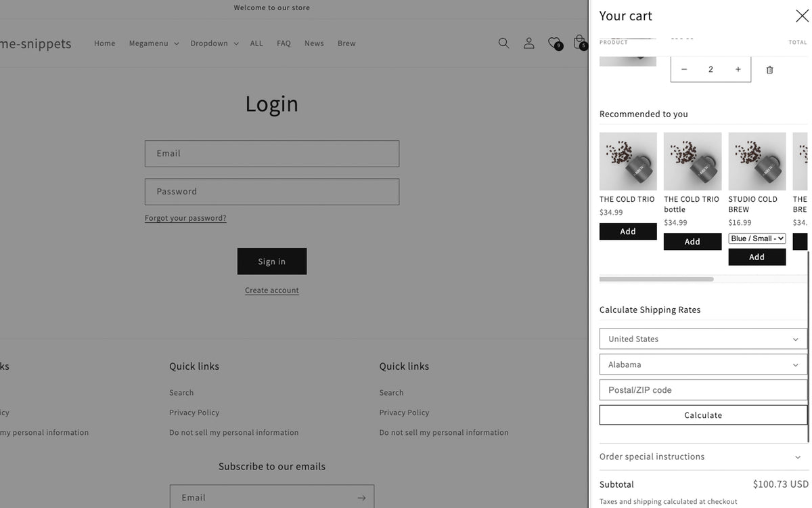Open the search magnifier icon
Viewport: 812px width, 508px height.
[x=503, y=43]
